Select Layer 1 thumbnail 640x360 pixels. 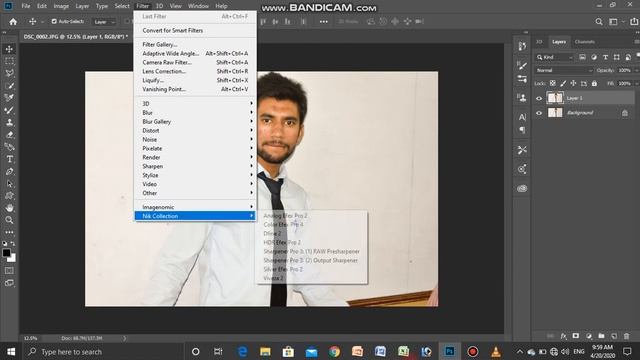pyautogui.click(x=555, y=98)
